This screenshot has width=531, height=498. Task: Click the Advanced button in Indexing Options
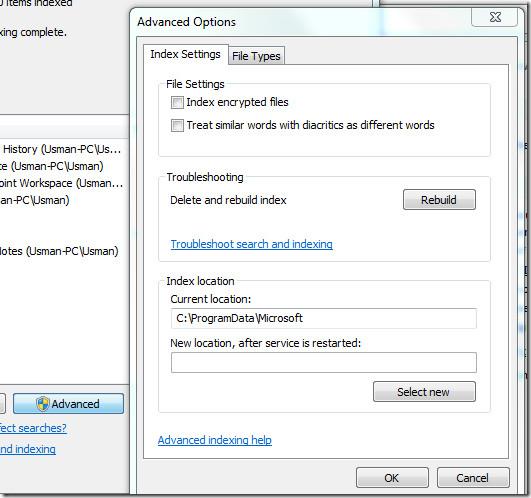point(68,404)
